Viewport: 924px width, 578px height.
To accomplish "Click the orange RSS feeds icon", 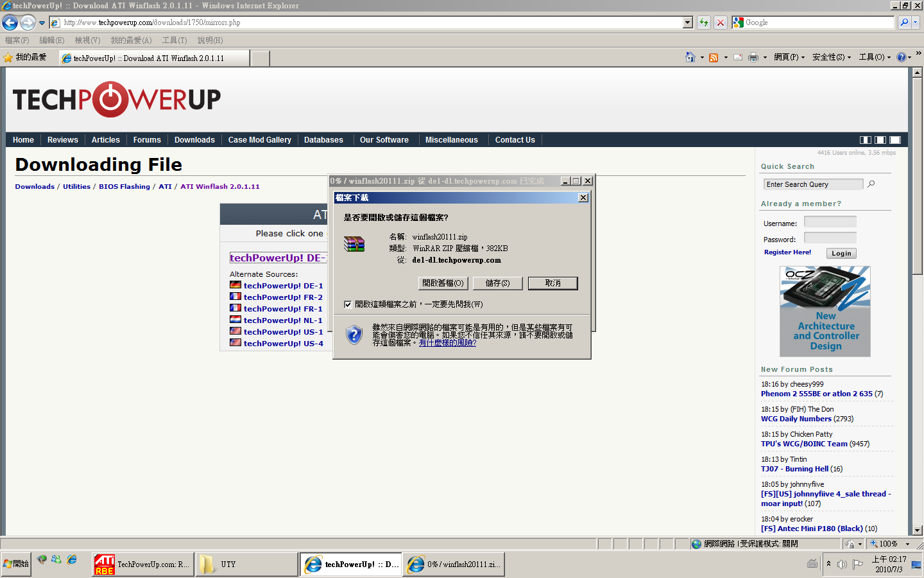I will 714,57.
